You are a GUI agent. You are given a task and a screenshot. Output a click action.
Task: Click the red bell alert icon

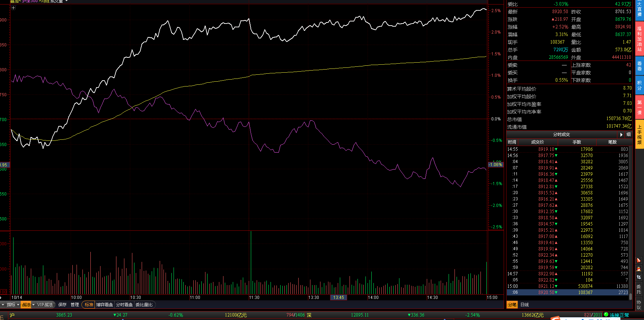coord(639,260)
